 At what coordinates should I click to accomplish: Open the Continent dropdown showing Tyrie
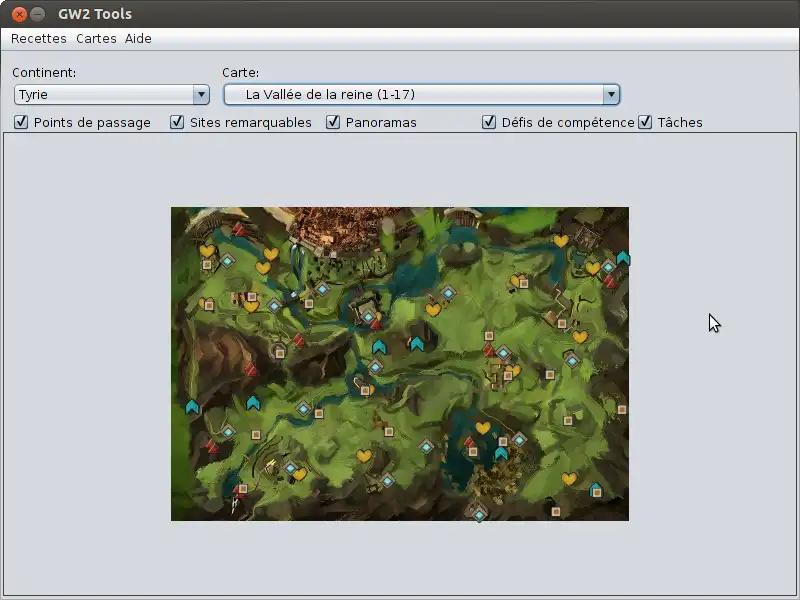tap(112, 94)
